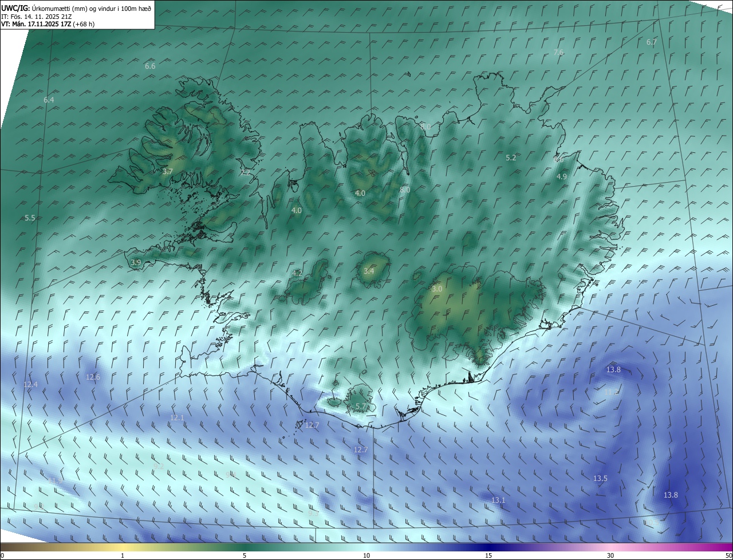Screen dimensions: 733x560
Task: Click the 13.5 value label
Action: [x=600, y=479]
